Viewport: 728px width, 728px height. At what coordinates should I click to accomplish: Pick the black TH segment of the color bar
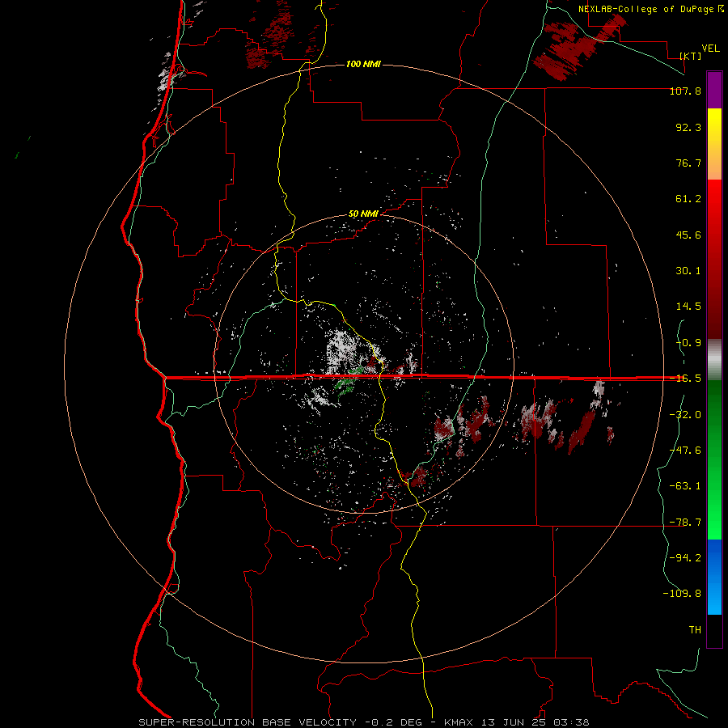(x=714, y=630)
